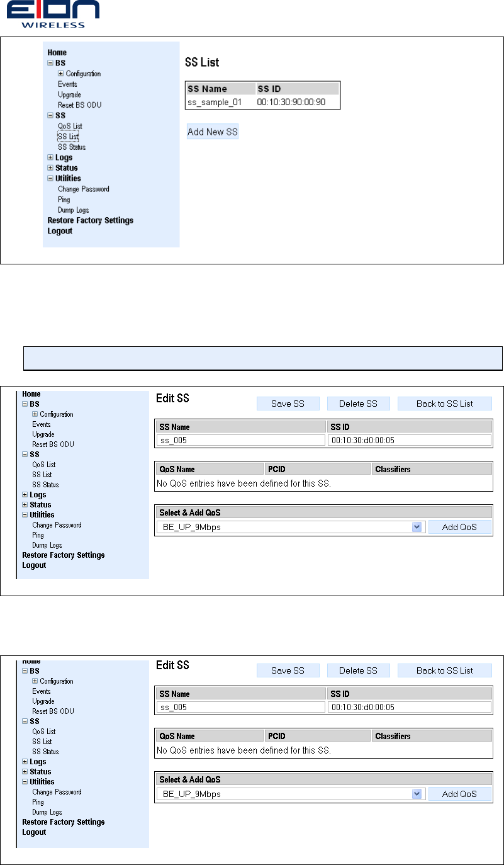The width and height of the screenshot is (504, 865).
Task: Choose Restore Factory Settings in bottom Edit SS page
Action: point(64,822)
